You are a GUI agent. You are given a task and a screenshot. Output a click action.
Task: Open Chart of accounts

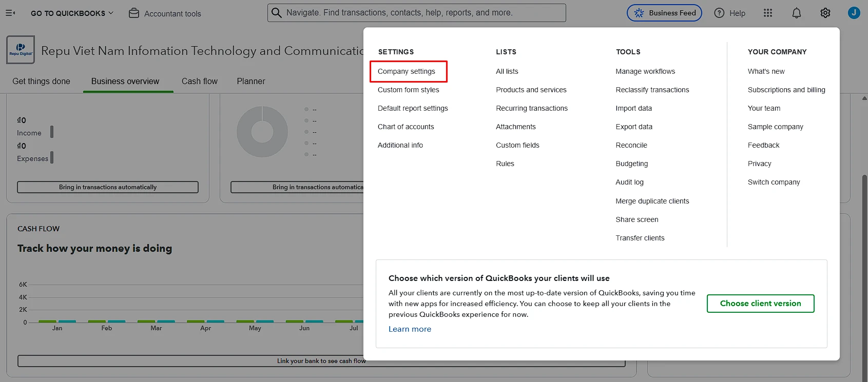(406, 127)
